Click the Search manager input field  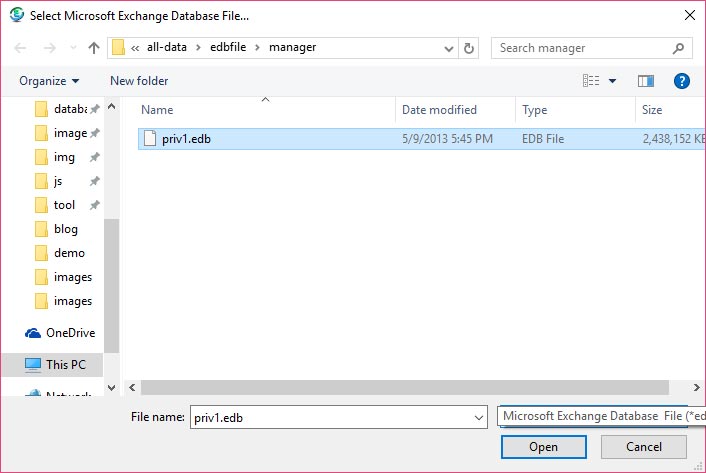coord(580,48)
